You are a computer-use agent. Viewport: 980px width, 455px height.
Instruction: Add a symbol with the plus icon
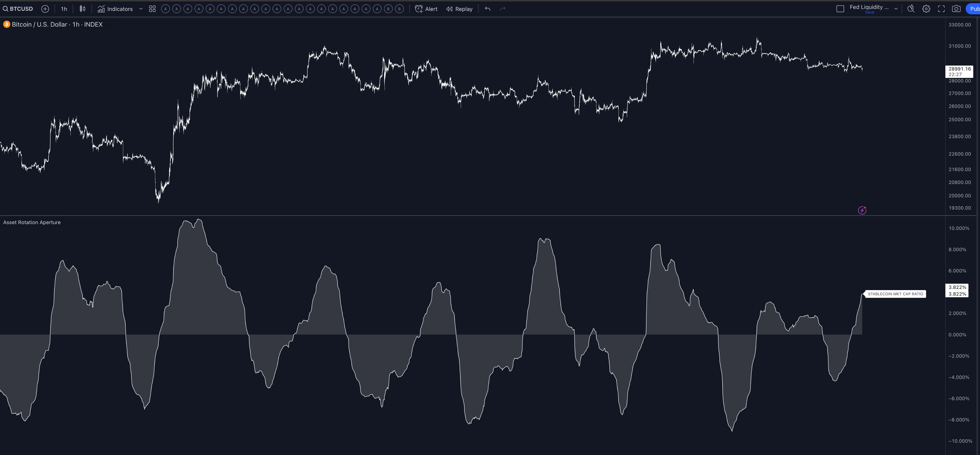45,9
